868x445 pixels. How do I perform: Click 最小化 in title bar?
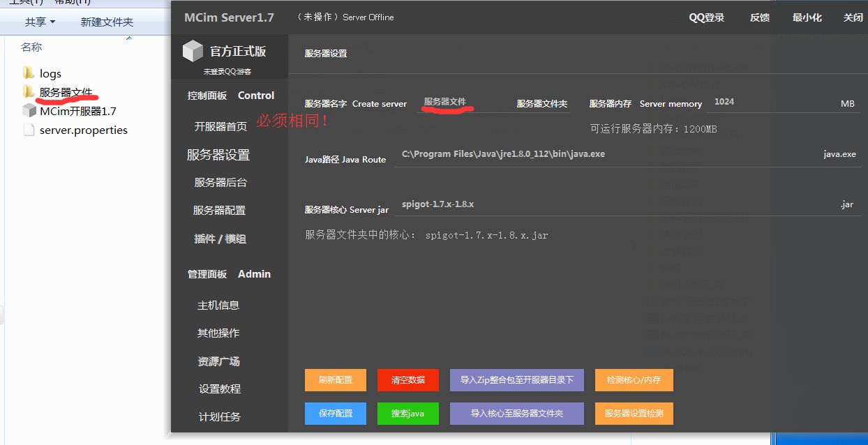(807, 17)
